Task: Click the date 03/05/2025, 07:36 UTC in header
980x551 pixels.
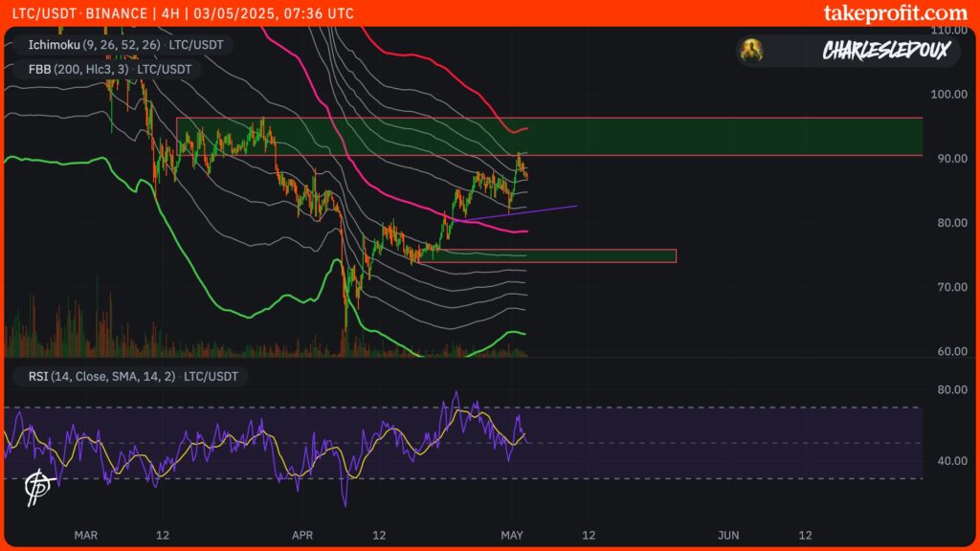Action: (x=273, y=14)
